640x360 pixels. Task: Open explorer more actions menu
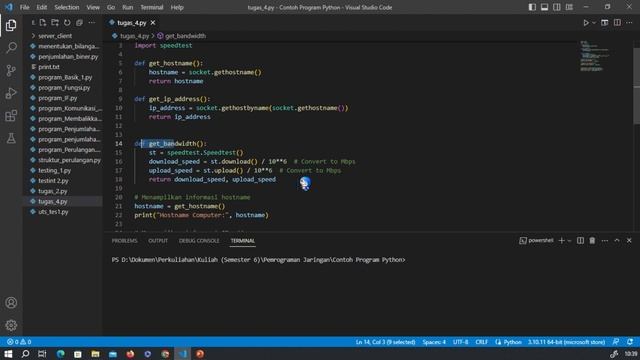92,23
